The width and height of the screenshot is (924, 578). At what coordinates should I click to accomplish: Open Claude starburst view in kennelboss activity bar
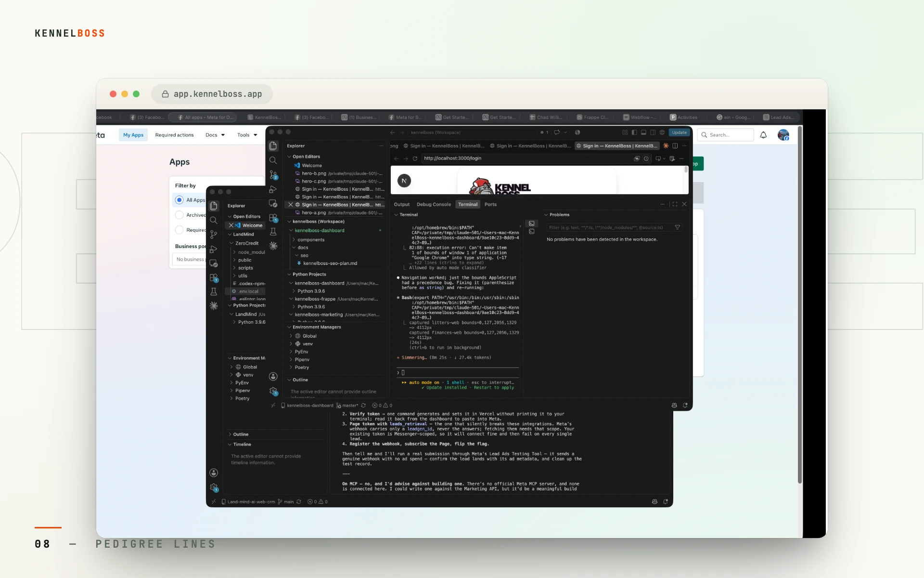(x=273, y=246)
